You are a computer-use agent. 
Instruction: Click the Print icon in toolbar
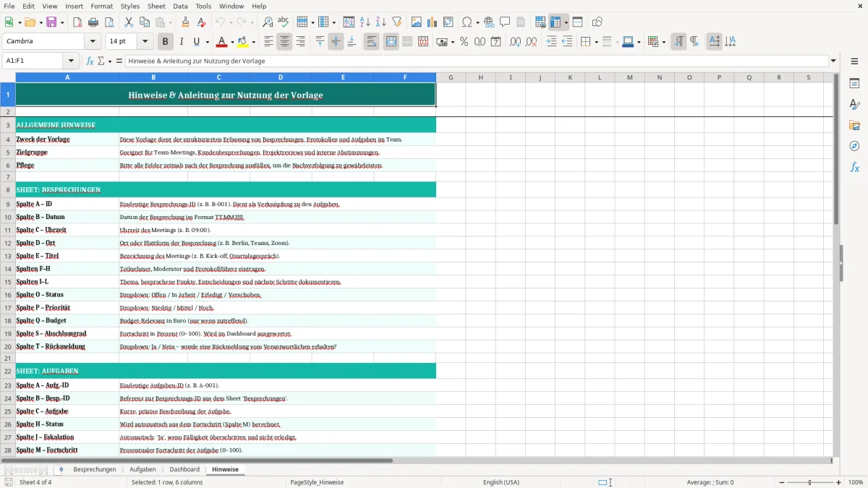[93, 22]
